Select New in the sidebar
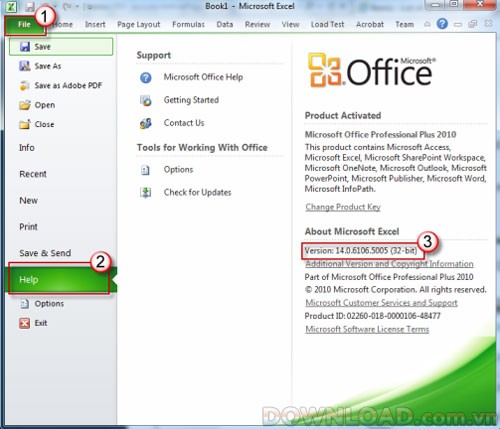Viewport: 500px width, 429px height. pos(29,200)
